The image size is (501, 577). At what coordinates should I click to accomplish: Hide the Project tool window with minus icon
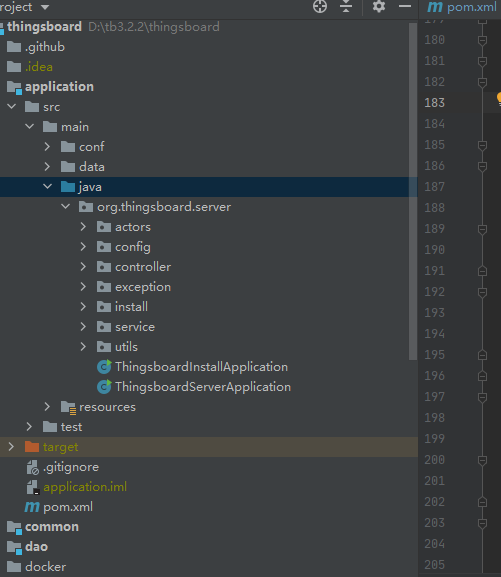(x=405, y=6)
